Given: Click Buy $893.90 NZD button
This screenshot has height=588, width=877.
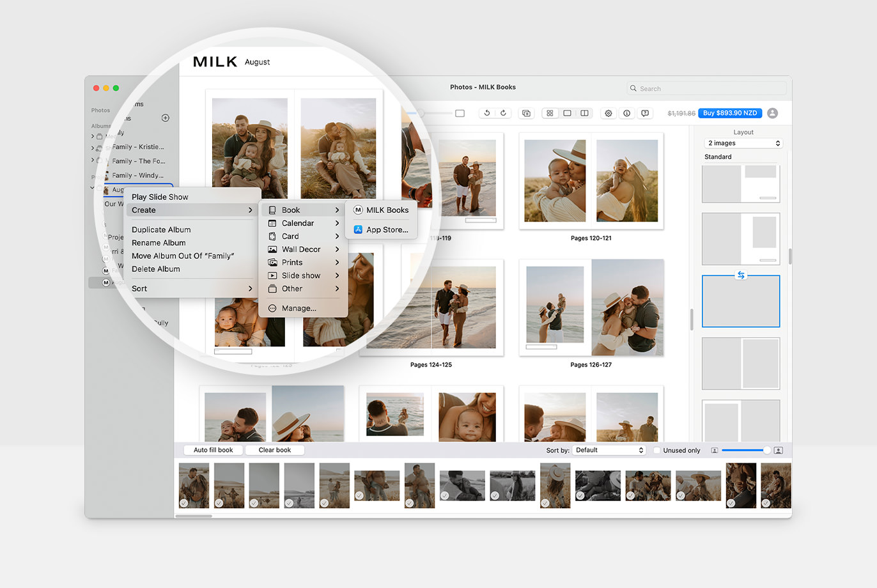Looking at the screenshot, I should coord(730,113).
